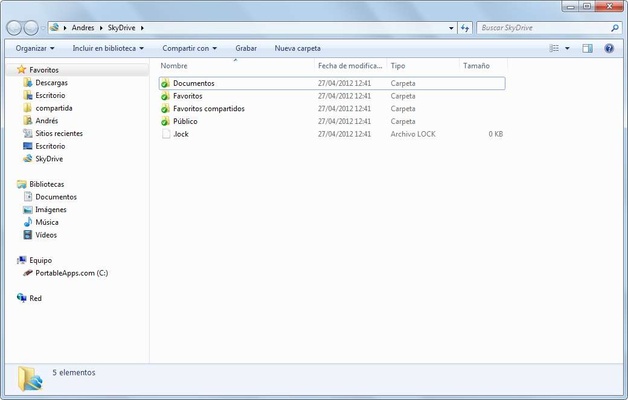Open the Incluir en biblioteca dropdown
The width and height of the screenshot is (628, 400).
pos(108,48)
